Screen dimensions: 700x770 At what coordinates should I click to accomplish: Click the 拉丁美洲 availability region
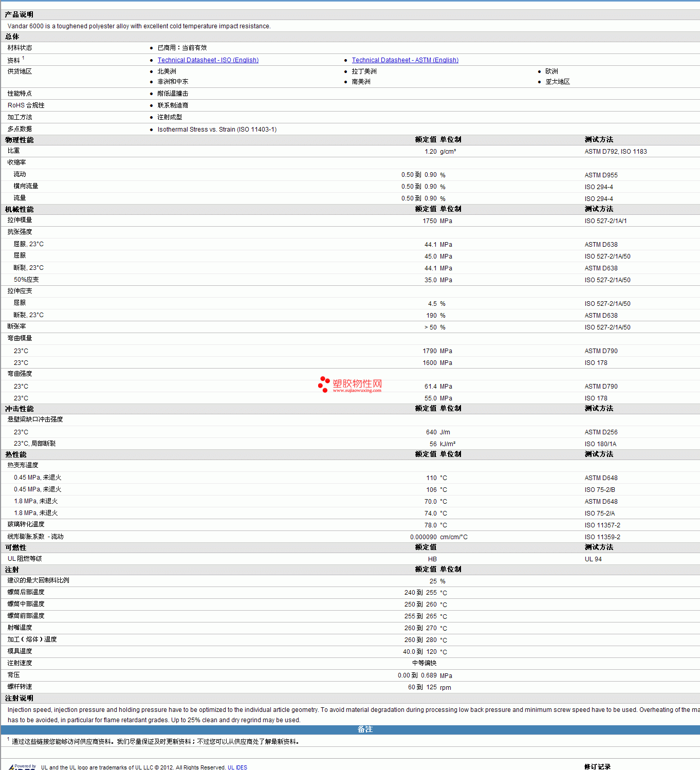click(x=364, y=71)
